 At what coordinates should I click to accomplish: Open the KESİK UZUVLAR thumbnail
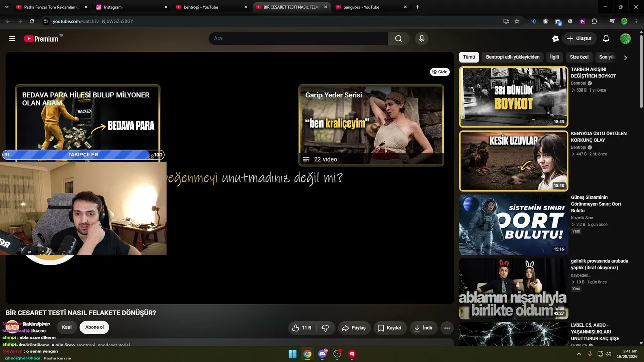tap(513, 161)
